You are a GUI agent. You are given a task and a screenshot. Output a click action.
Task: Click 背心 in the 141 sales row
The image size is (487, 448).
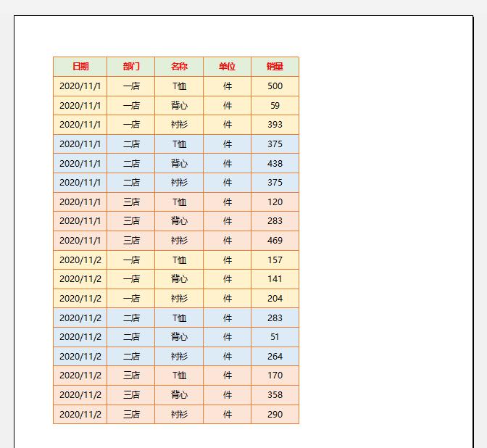(179, 279)
